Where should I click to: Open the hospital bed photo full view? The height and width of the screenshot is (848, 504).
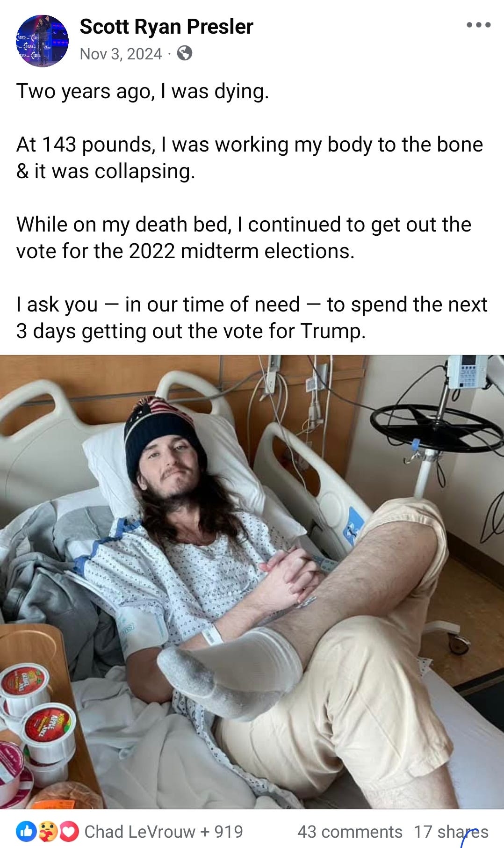pos(252,582)
